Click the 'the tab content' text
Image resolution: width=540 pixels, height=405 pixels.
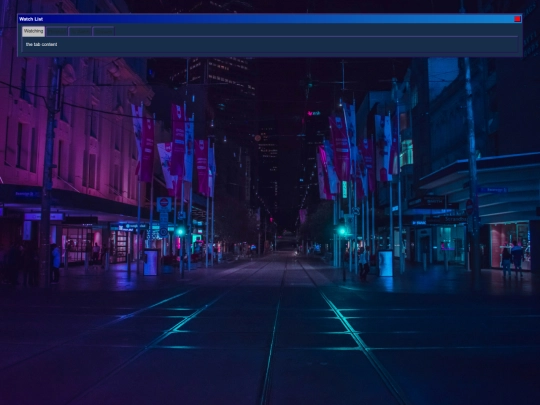(x=41, y=44)
